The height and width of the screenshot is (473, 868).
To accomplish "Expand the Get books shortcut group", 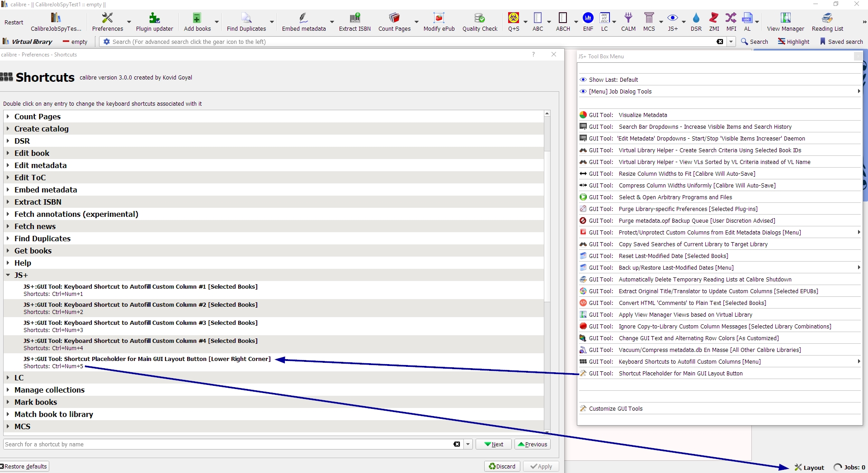I will [x=8, y=251].
